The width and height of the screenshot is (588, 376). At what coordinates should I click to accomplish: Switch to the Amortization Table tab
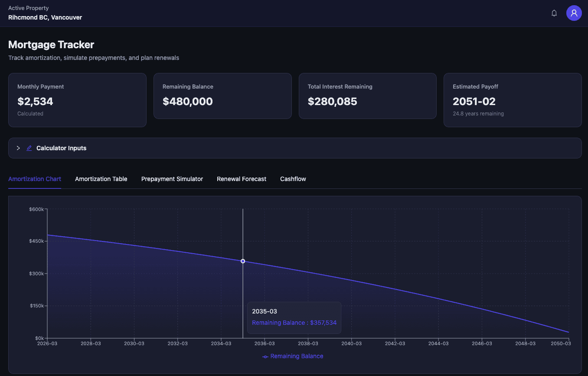click(101, 179)
